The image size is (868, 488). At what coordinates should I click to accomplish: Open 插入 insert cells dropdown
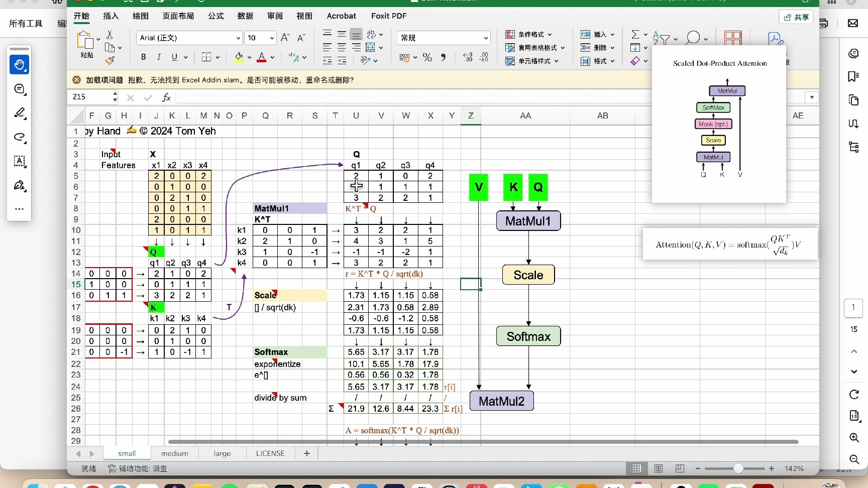point(598,35)
